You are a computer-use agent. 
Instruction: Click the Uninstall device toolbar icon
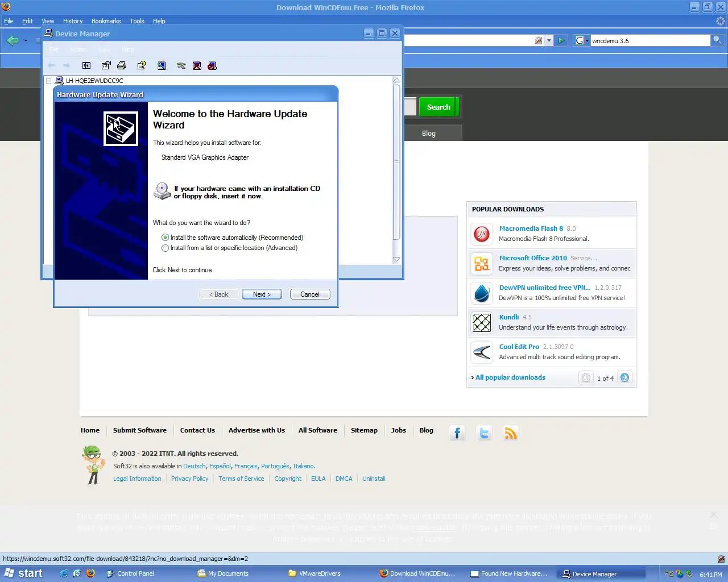197,66
